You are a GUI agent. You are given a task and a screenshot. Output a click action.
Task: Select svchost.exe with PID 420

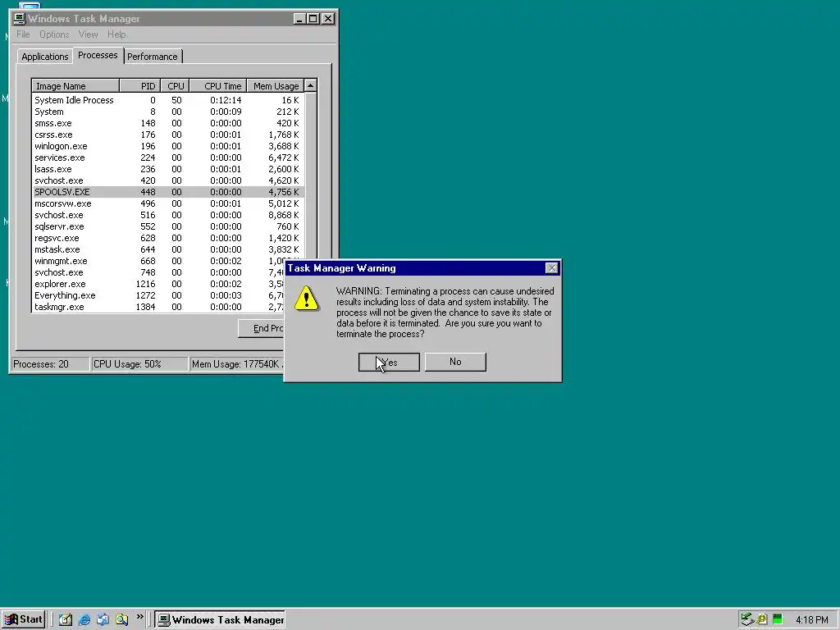(x=168, y=180)
